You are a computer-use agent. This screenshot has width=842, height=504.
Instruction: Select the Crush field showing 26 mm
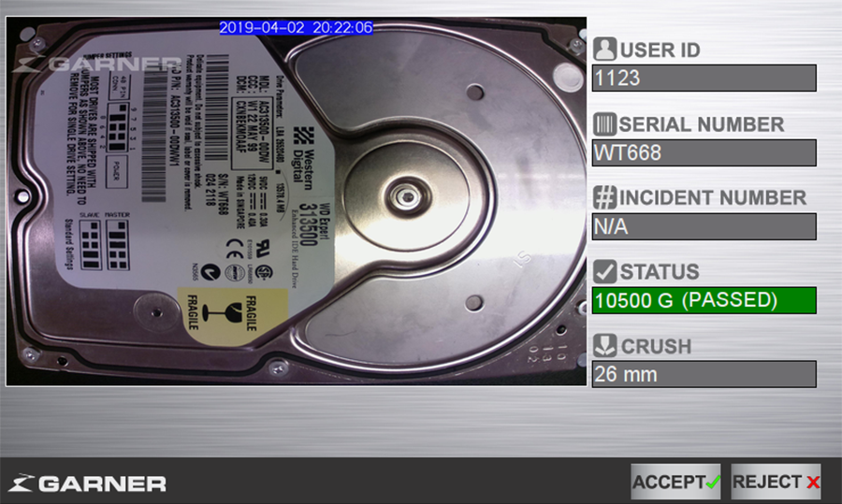(x=704, y=374)
